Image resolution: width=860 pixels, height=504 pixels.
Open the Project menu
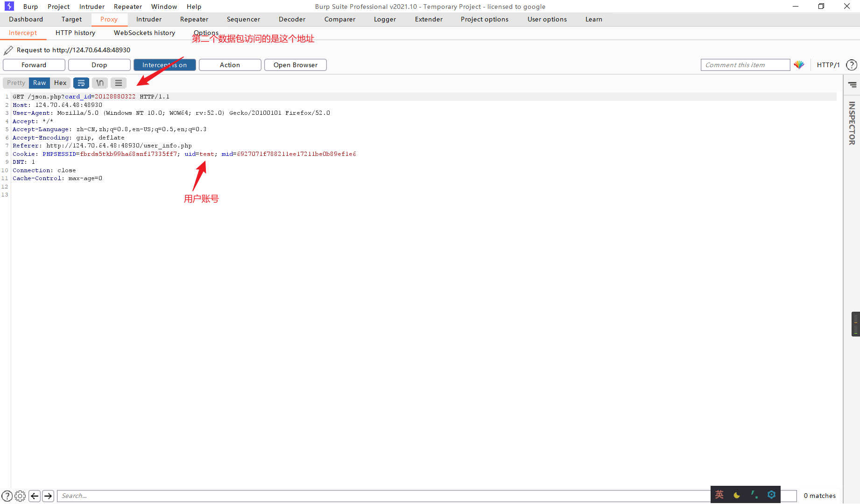pos(58,7)
